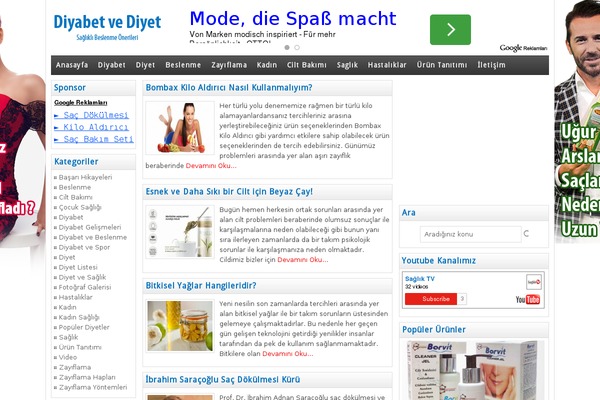The height and width of the screenshot is (400, 600).
Task: Click the Mode, die Spaß macht ad headline
Action: click(293, 18)
